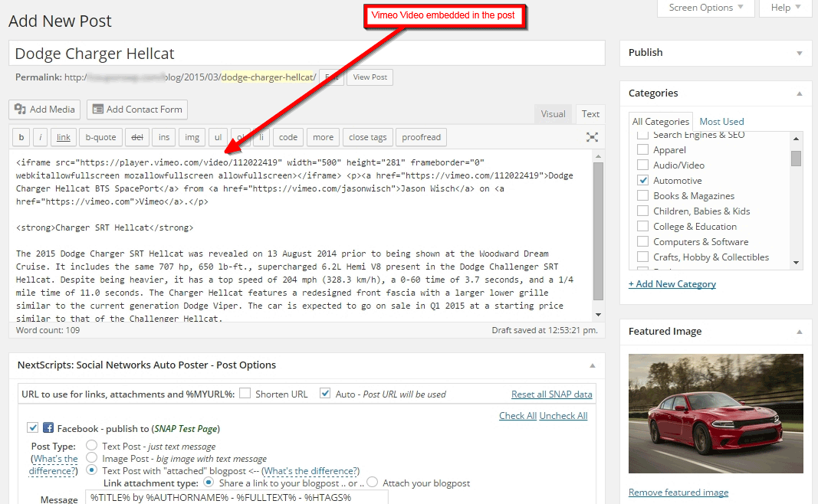
Task: Check the Computers & Software category
Action: point(643,241)
